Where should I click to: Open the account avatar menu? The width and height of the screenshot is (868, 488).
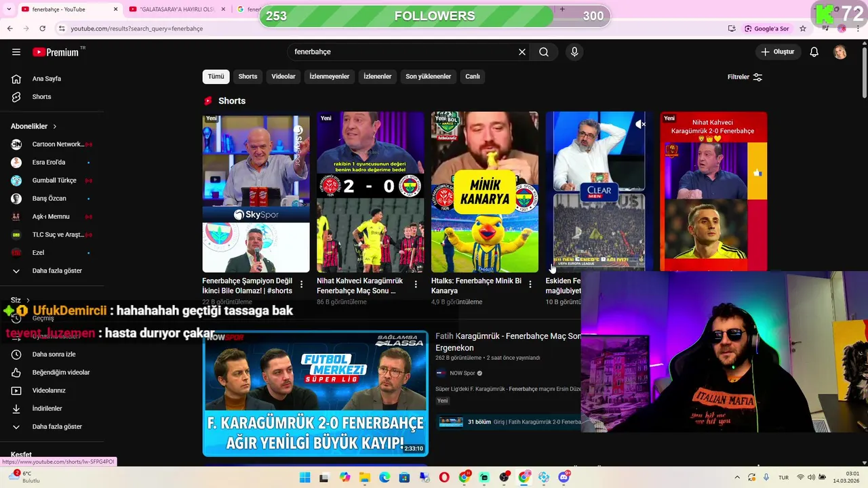tap(840, 52)
